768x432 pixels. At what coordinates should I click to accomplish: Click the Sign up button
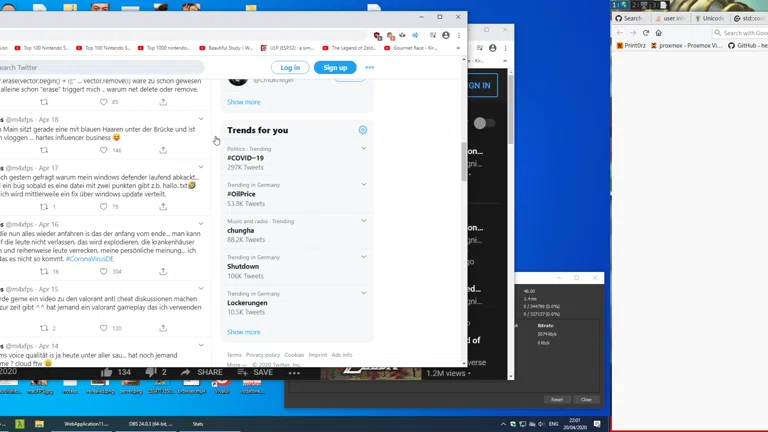coord(335,67)
